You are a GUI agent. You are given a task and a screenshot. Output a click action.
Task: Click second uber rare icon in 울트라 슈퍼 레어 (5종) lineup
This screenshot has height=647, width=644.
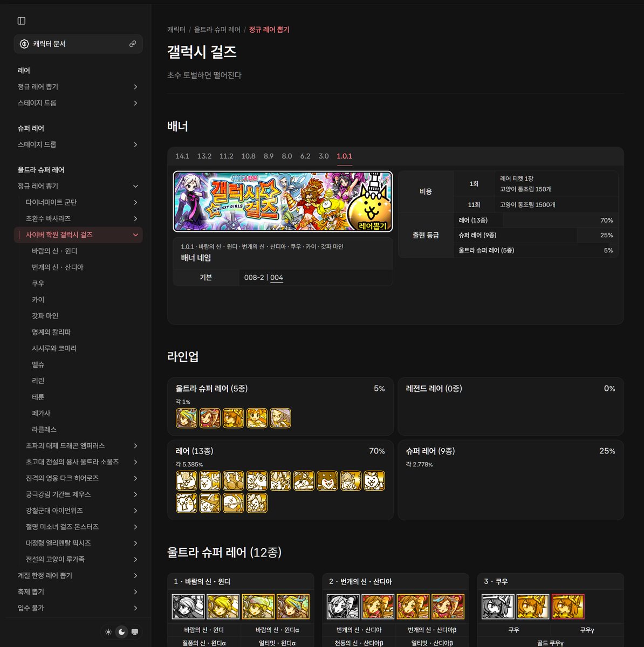coord(210,418)
